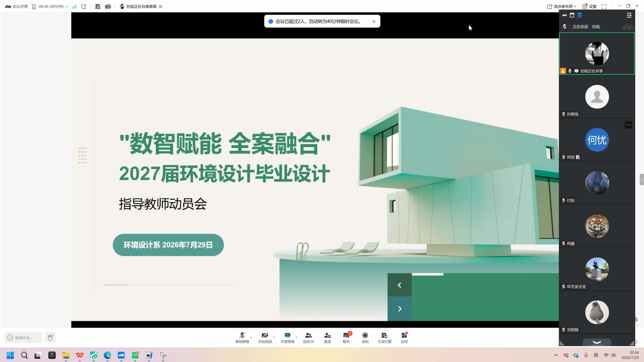Open the 邀请 invite dialog
This screenshot has width=644, height=362.
[x=327, y=337]
